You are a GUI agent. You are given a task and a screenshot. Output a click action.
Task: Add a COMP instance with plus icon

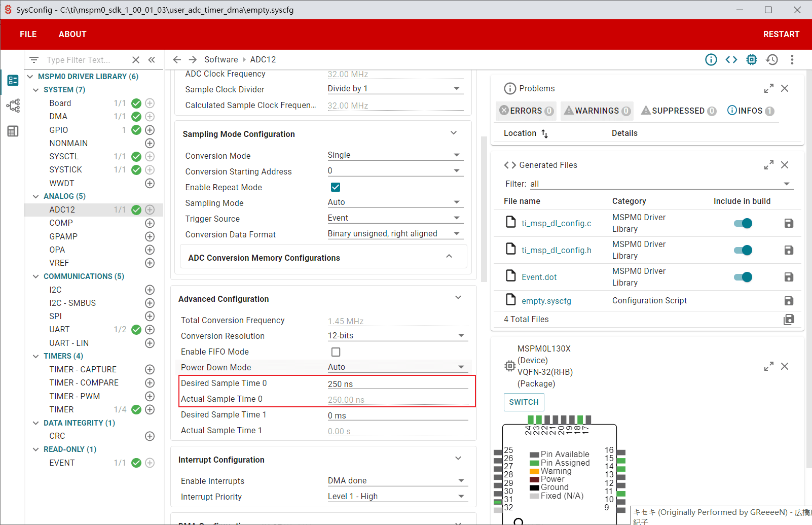click(150, 223)
